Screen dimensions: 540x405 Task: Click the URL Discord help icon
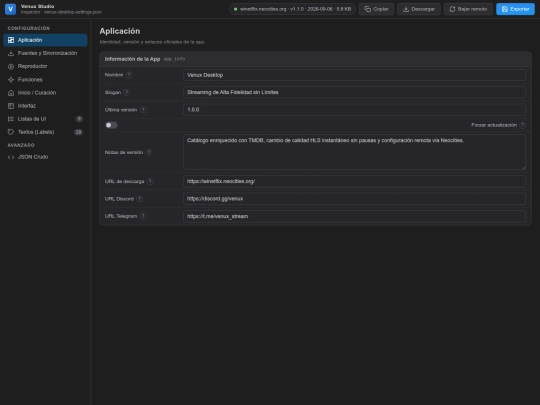(x=139, y=199)
